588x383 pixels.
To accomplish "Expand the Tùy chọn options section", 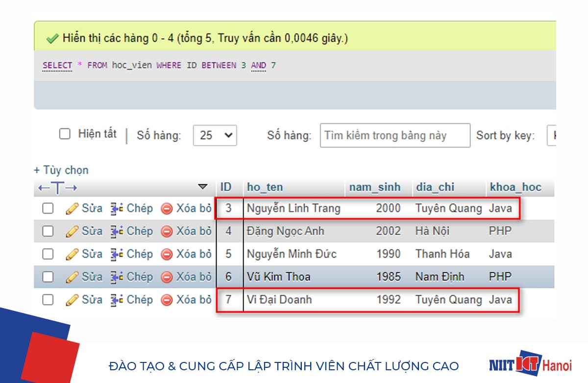I will 61,170.
